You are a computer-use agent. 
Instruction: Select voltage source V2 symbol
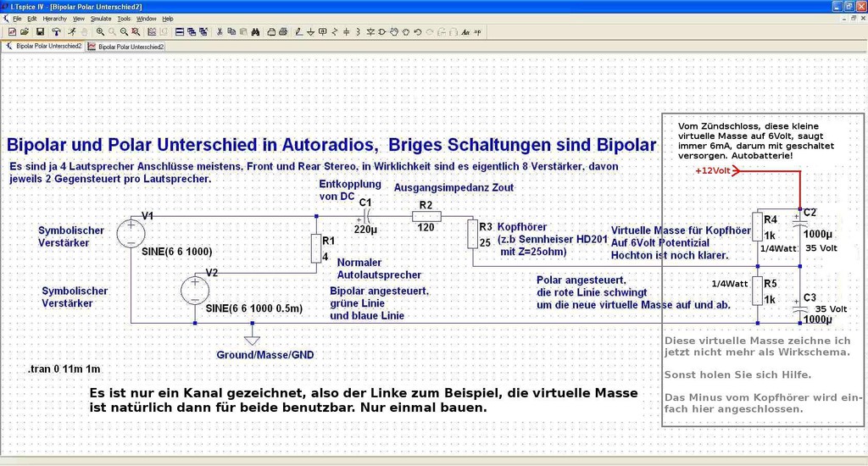point(195,291)
